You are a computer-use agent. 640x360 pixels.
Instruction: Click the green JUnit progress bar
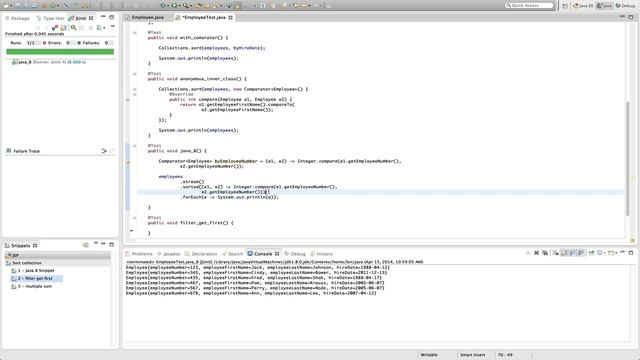pyautogui.click(x=60, y=51)
